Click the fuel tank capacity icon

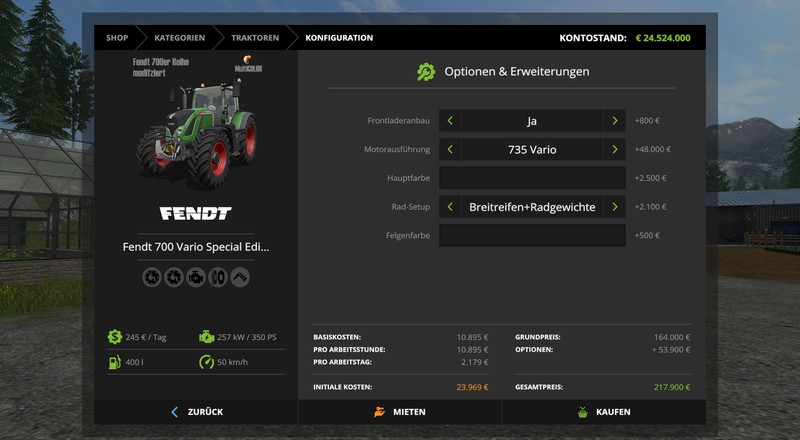tap(115, 362)
